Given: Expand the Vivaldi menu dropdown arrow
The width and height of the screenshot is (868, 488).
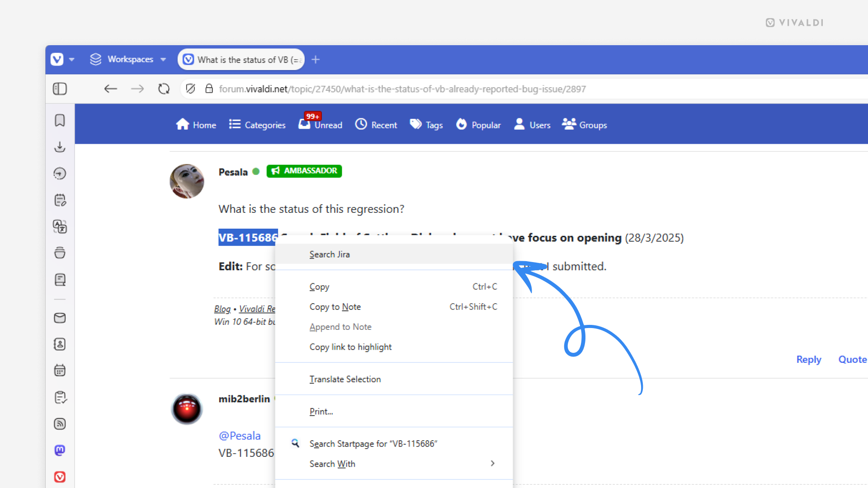Looking at the screenshot, I should coord(72,60).
